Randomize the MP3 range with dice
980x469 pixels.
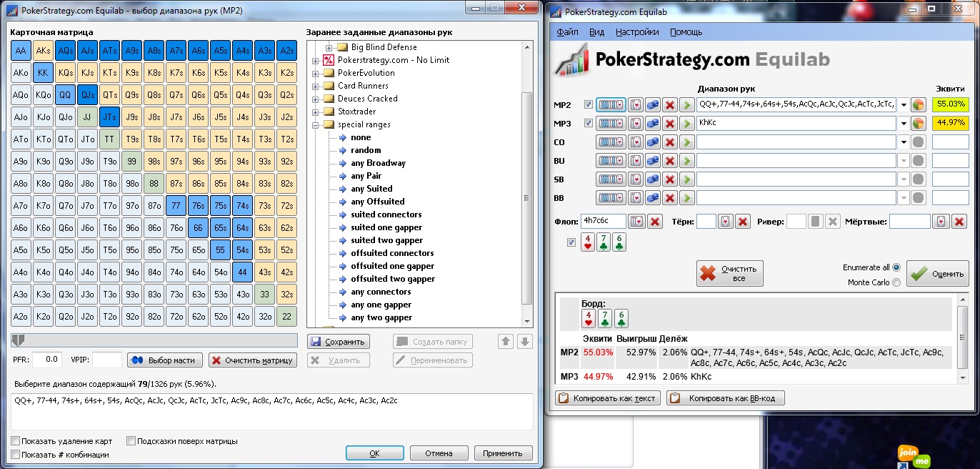click(x=653, y=123)
